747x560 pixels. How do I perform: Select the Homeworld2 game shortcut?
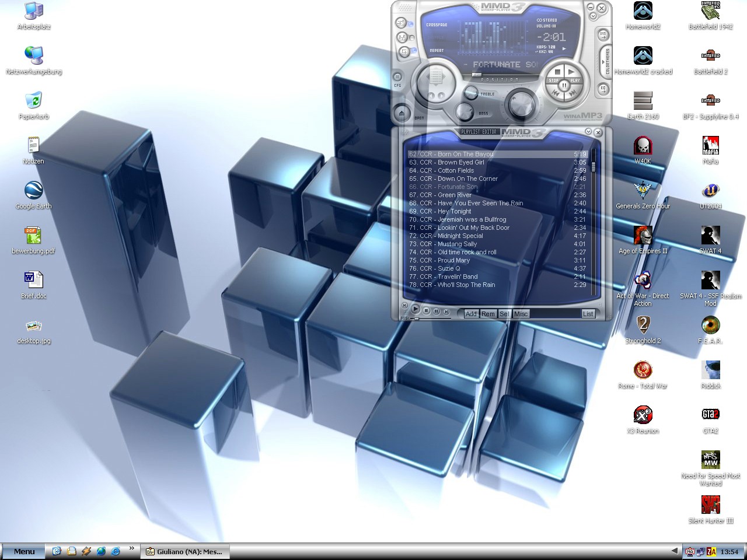(643, 16)
